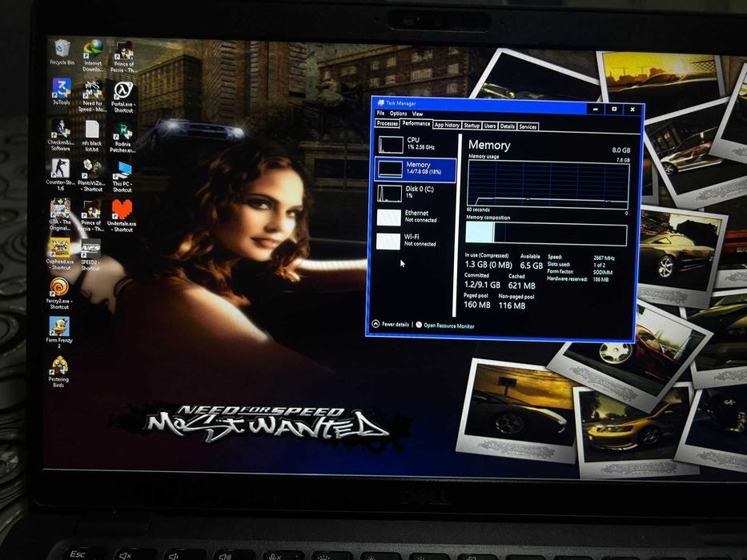Viewport: 747px width, 560px height.
Task: Click the '8.0 GB' total memory label
Action: tap(620, 150)
